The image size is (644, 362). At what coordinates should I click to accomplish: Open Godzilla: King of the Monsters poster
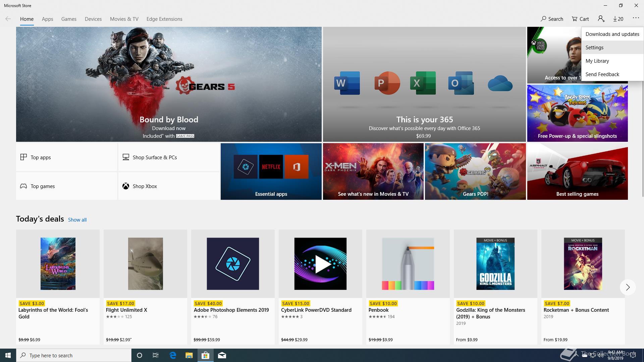click(x=495, y=264)
